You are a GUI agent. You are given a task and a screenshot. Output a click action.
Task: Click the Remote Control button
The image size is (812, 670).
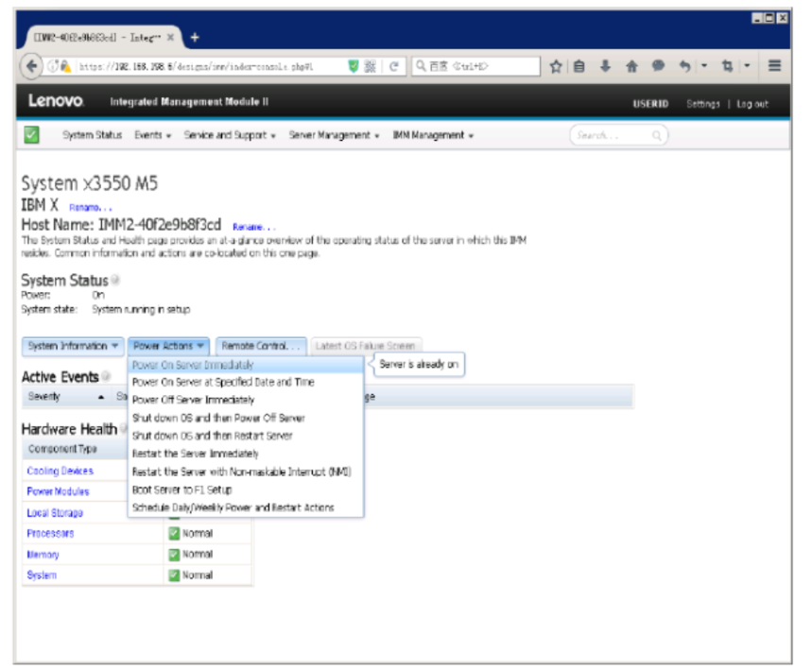tap(261, 346)
